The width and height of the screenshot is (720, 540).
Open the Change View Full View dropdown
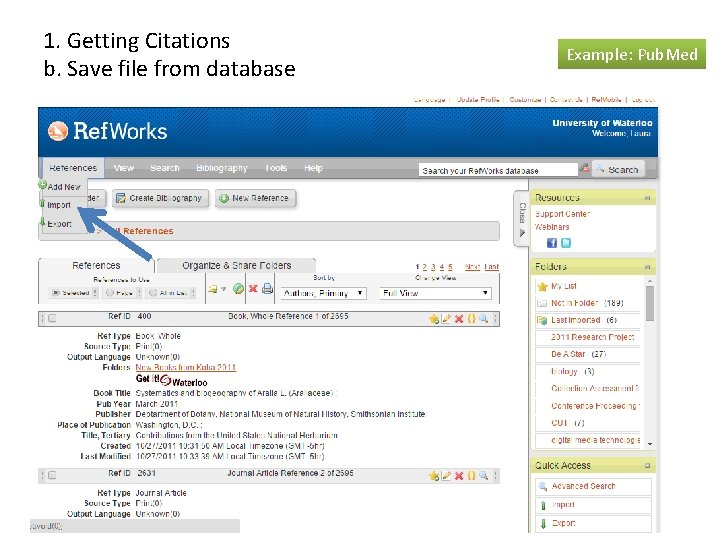(435, 293)
